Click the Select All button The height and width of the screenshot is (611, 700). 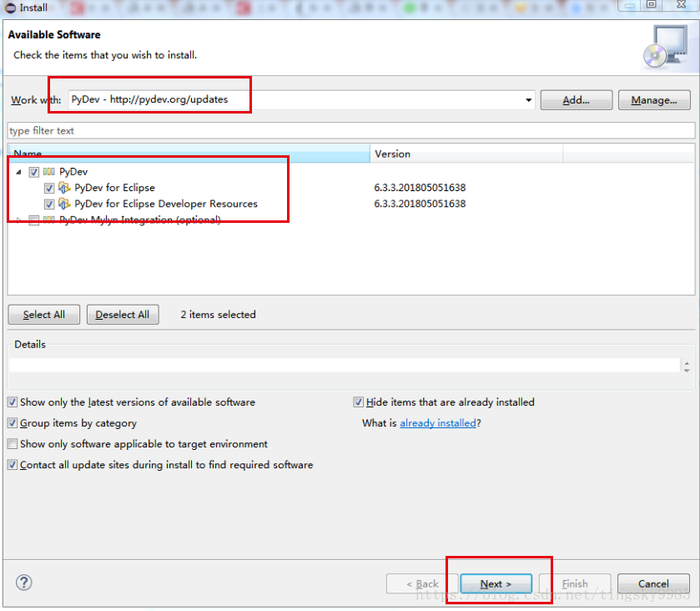coord(43,315)
